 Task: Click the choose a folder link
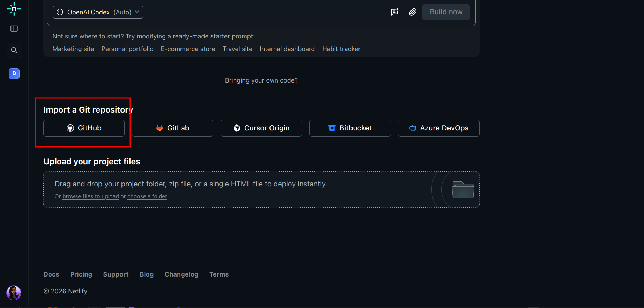click(147, 196)
